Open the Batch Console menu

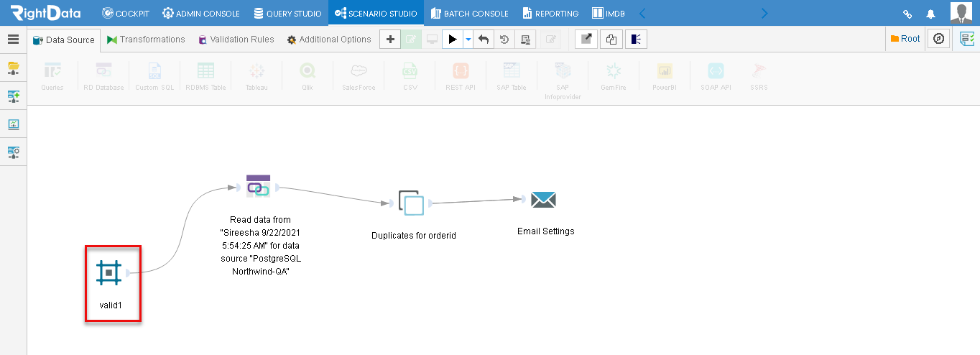click(x=470, y=13)
